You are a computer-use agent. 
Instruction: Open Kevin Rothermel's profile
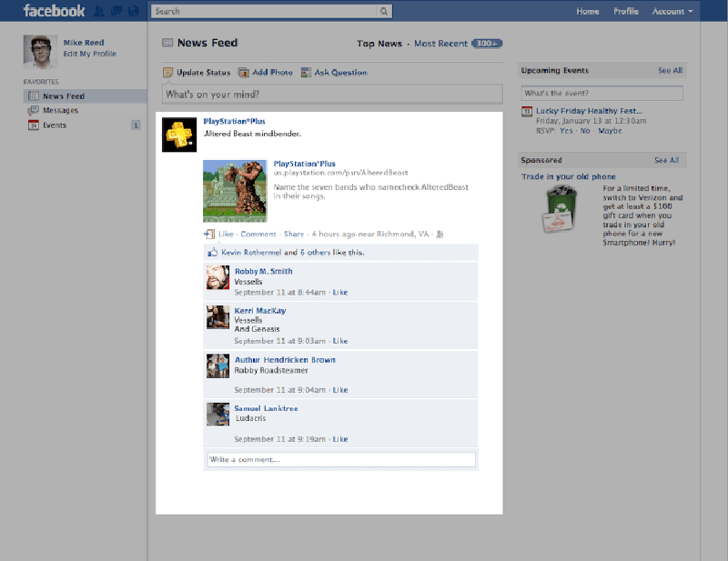[251, 253]
